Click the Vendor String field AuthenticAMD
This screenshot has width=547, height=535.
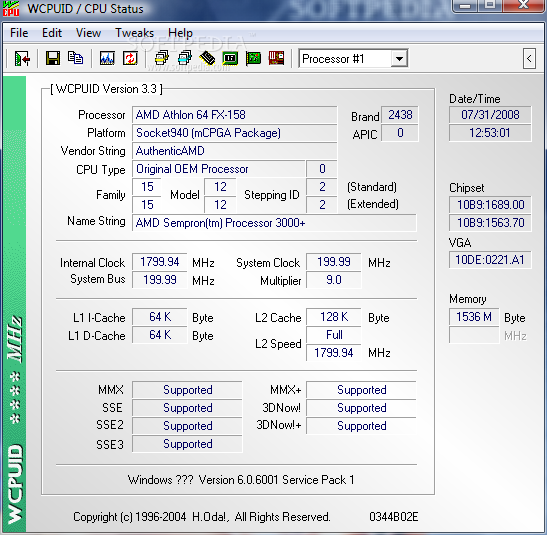[234, 151]
